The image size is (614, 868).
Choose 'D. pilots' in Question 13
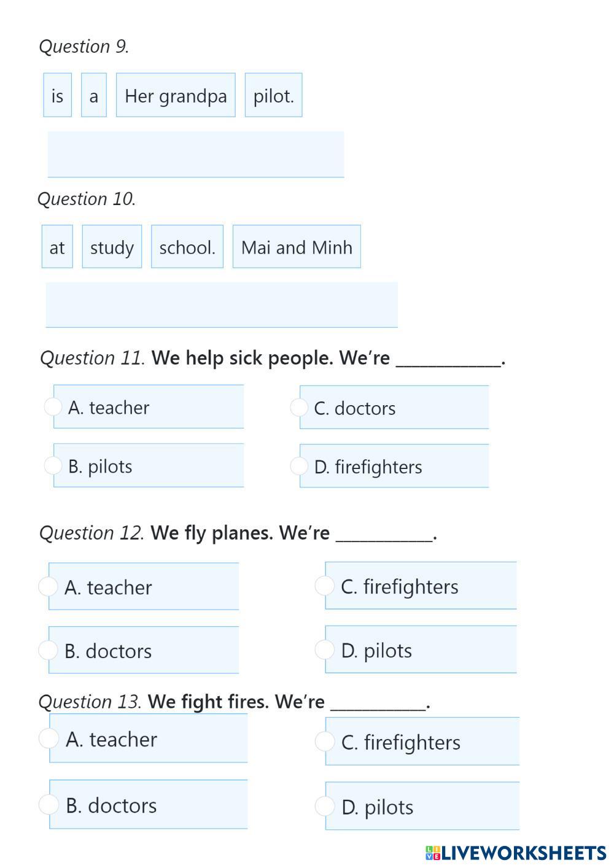tap(325, 805)
